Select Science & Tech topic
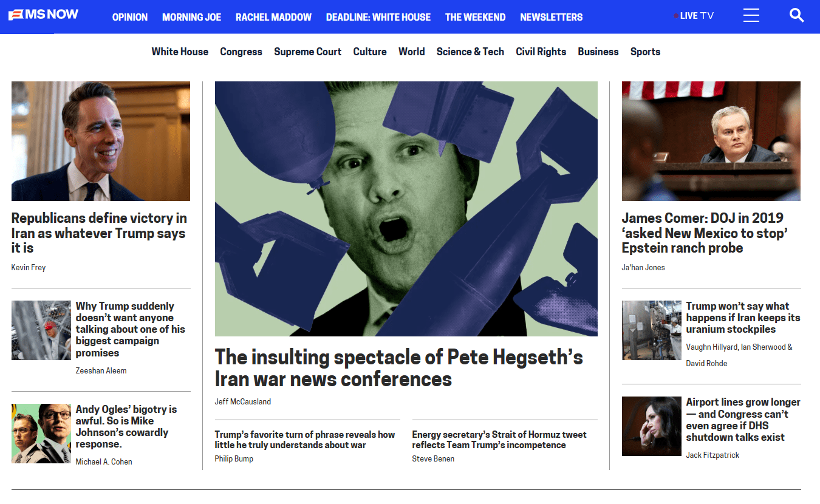The image size is (820, 504). [x=470, y=52]
